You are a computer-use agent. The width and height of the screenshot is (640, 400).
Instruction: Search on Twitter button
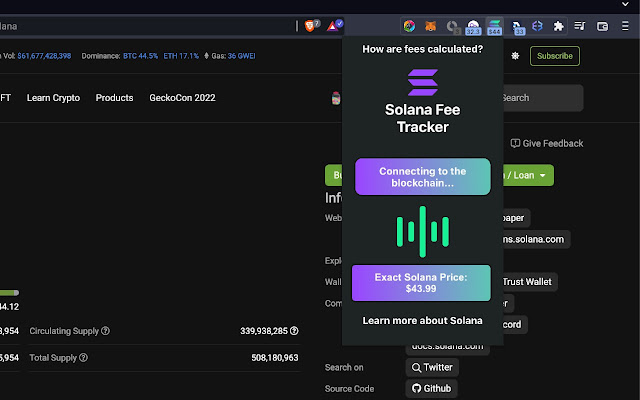(x=432, y=367)
